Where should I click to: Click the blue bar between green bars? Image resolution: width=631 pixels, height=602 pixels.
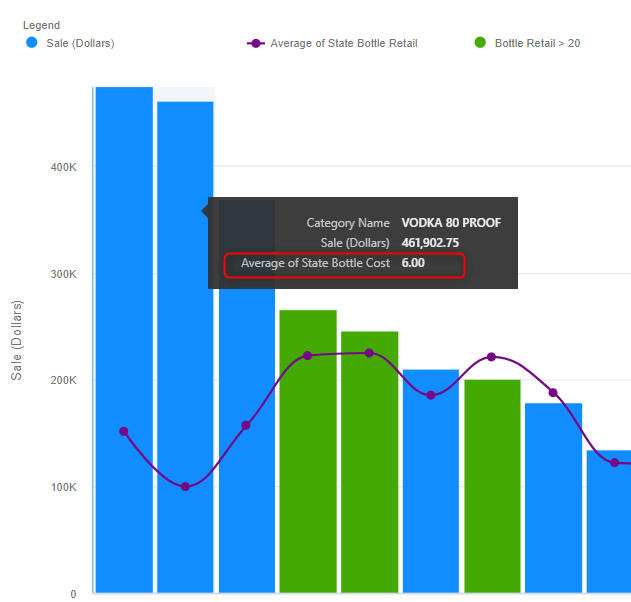coord(431,481)
